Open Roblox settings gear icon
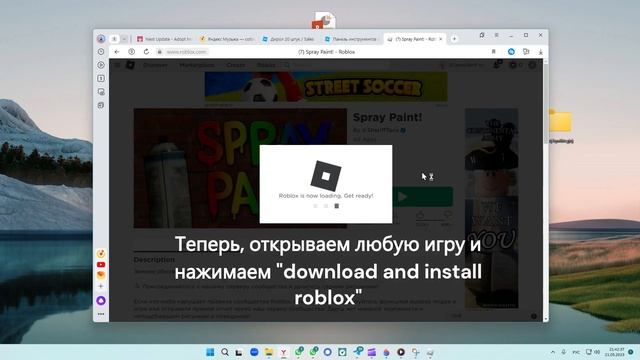Image resolution: width=640 pixels, height=360 pixels. click(532, 65)
